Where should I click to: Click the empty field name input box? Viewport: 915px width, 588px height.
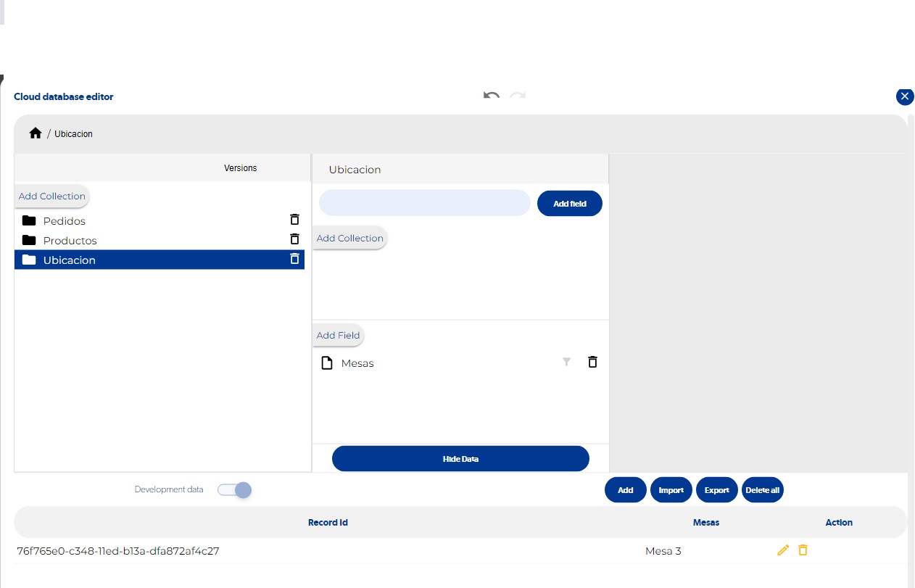(x=424, y=202)
